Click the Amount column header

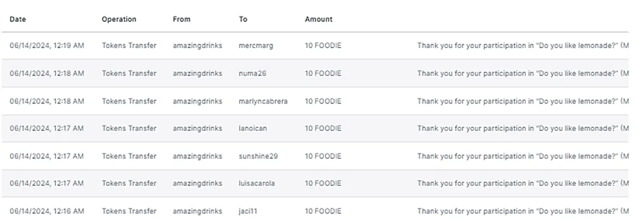tap(318, 19)
